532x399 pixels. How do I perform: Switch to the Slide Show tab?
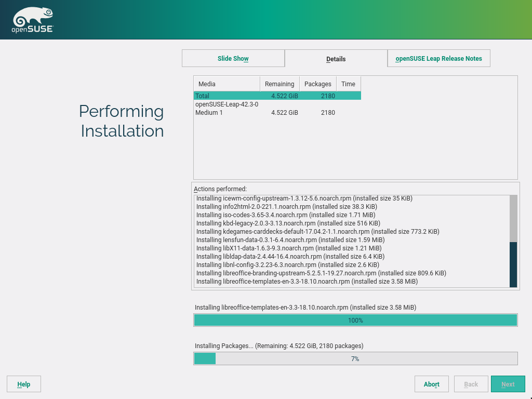(x=233, y=59)
